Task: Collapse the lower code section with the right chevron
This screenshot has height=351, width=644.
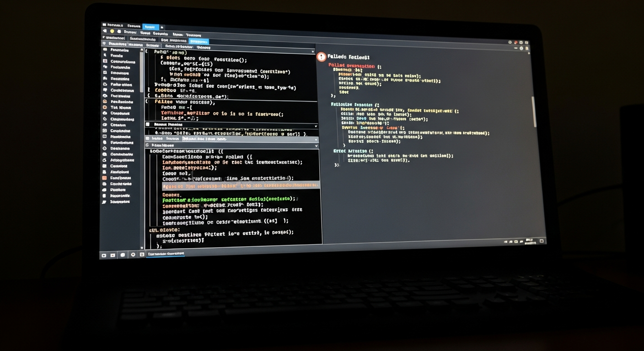Action: point(316,146)
